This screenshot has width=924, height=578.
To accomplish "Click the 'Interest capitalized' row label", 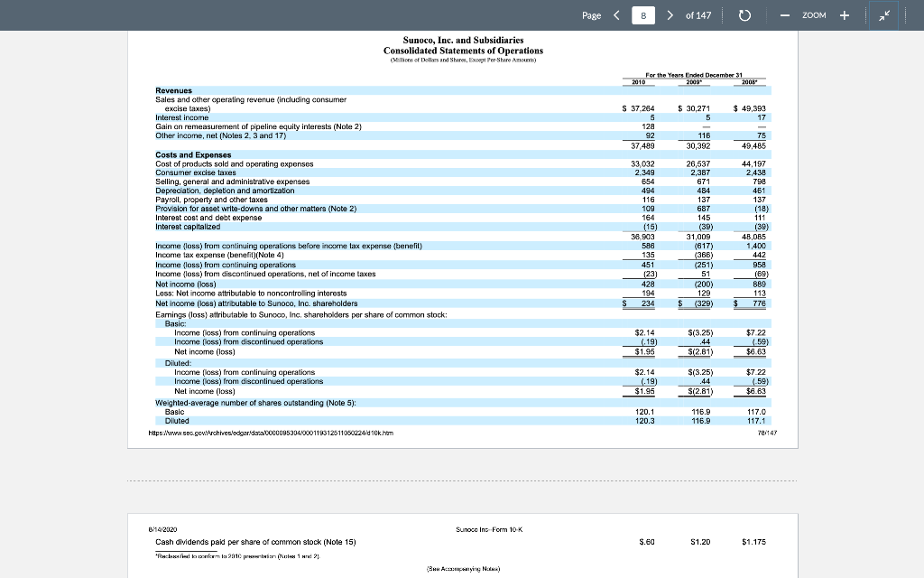I will pos(188,227).
